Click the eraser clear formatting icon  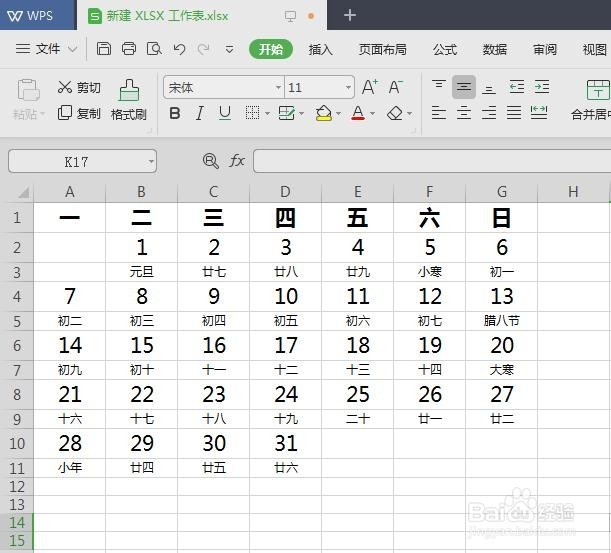(x=395, y=113)
